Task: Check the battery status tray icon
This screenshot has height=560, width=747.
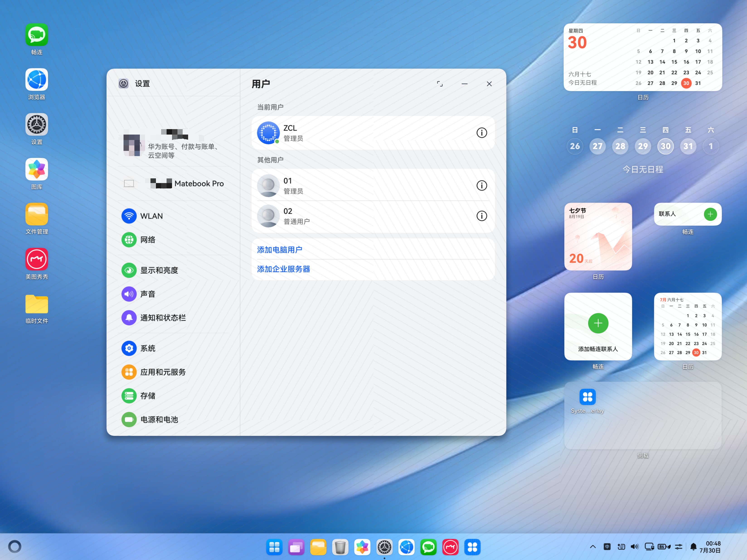Action: (664, 547)
